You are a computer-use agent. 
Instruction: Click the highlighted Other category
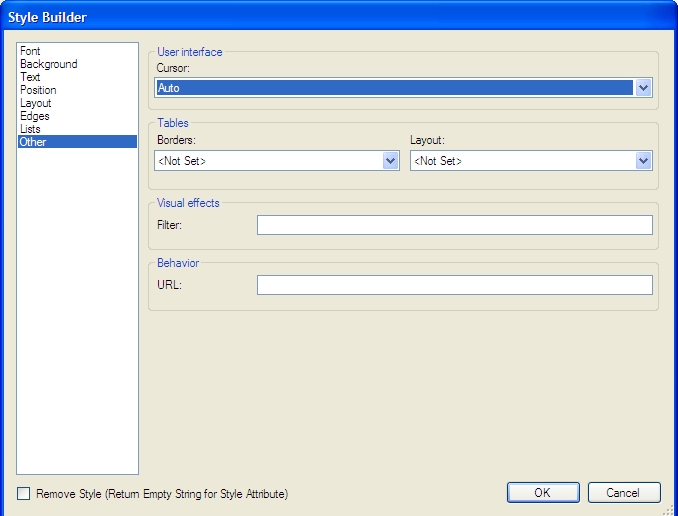click(x=33, y=142)
